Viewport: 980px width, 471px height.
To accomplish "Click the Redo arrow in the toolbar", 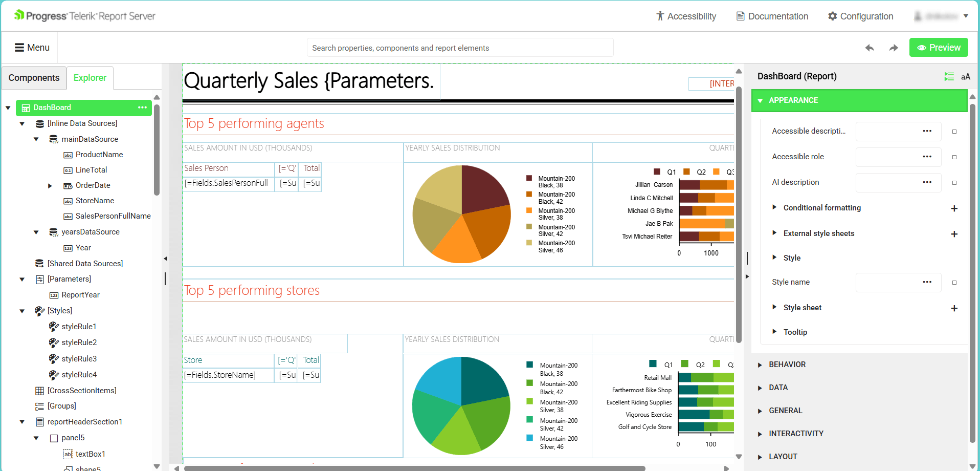I will click(x=894, y=47).
